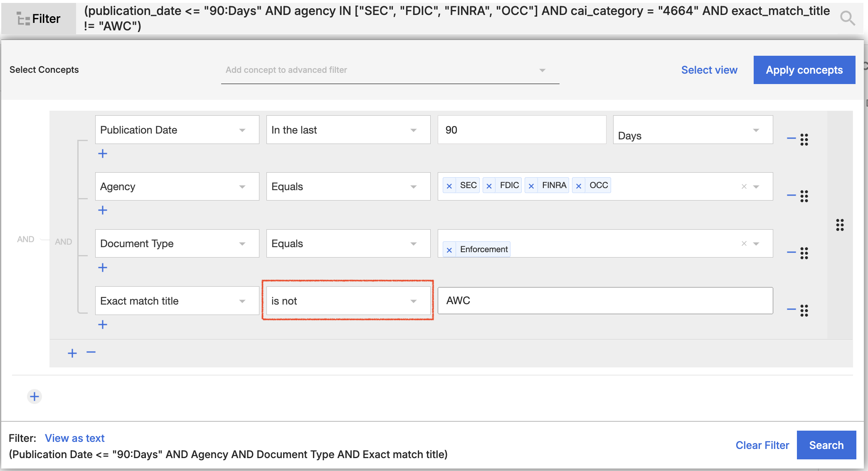Remove group using minus at bottom

[91, 352]
